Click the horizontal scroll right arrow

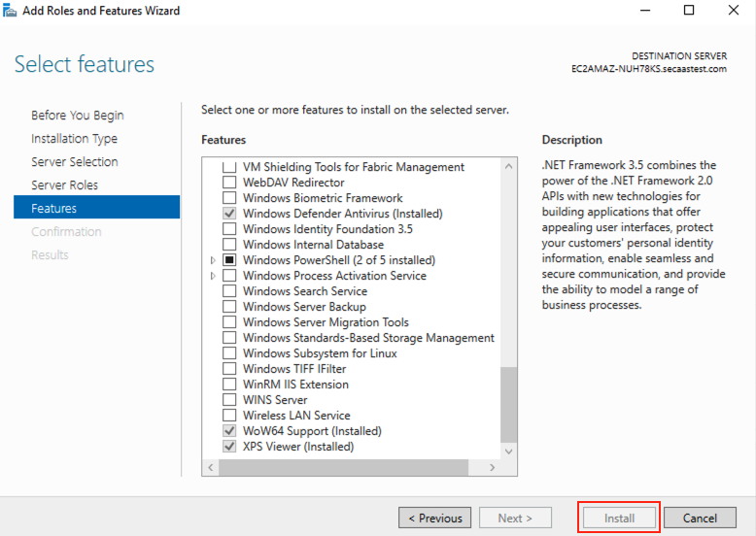493,467
